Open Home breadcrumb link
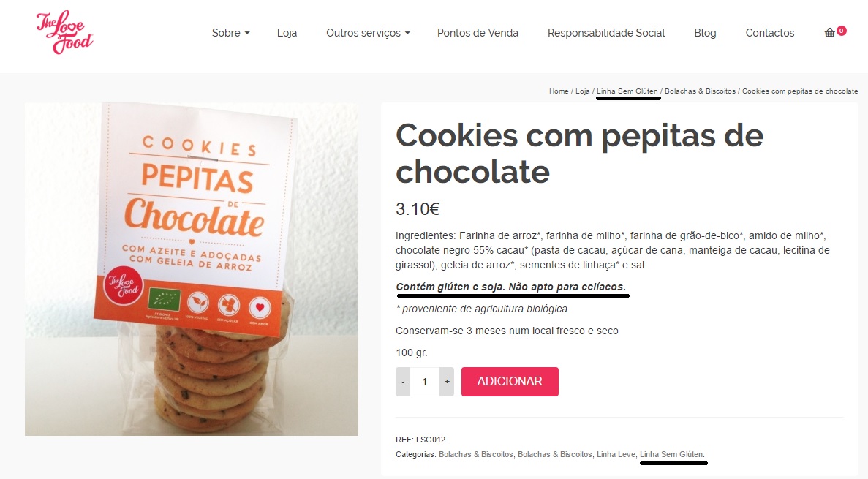868x479 pixels. 559,91
